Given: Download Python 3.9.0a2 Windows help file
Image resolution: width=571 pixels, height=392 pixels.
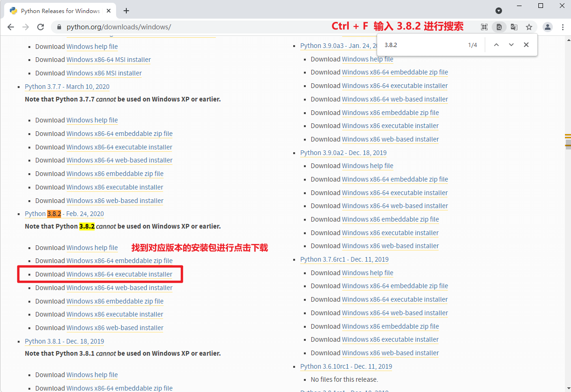Looking at the screenshot, I should point(368,166).
